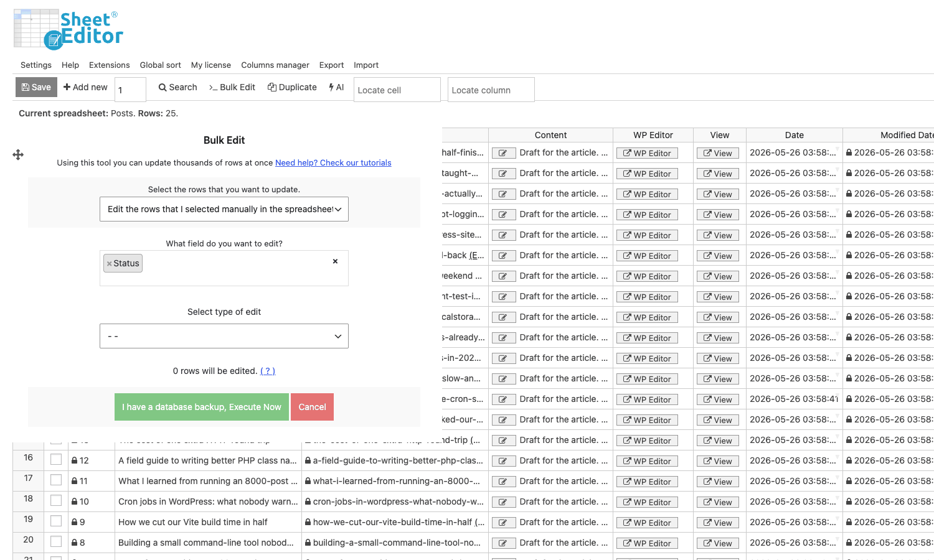The image size is (934, 560).
Task: Click the Locate column input
Action: [491, 90]
